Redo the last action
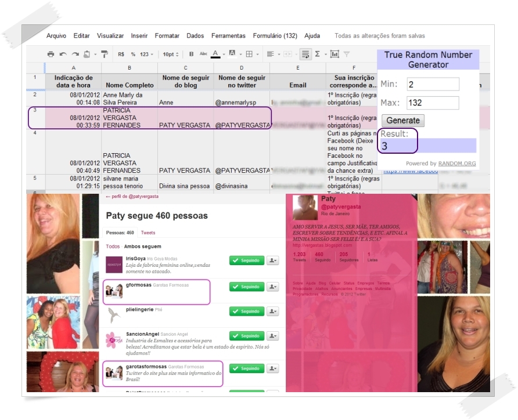Screen dimensions: 518x420 [75, 54]
